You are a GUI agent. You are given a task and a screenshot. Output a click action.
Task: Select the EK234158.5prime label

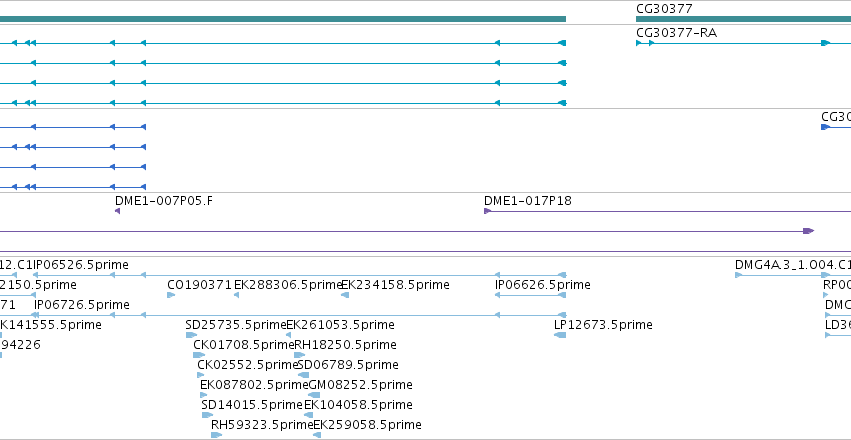tap(395, 285)
